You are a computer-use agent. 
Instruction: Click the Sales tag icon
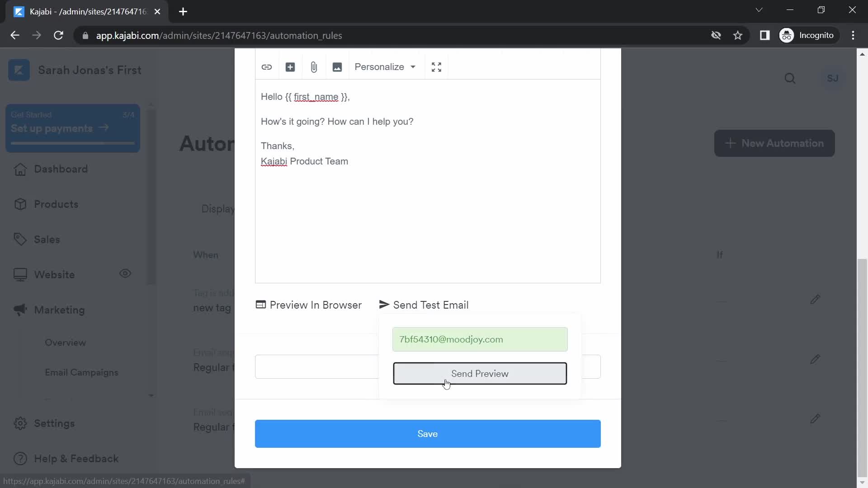[x=20, y=239]
